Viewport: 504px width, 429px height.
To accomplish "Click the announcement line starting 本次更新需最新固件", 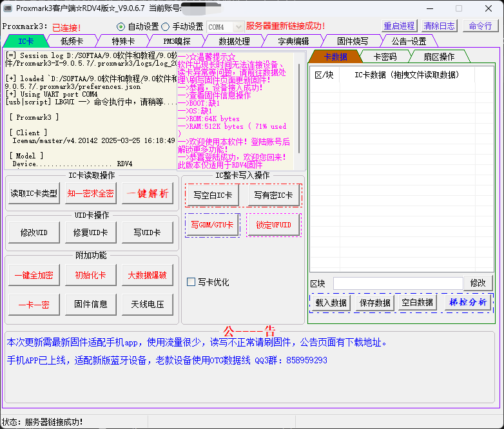I will click(197, 342).
